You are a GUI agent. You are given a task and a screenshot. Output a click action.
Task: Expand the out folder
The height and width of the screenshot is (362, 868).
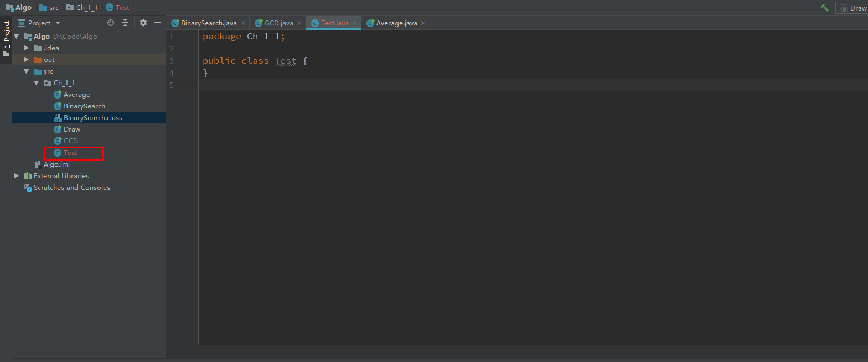pos(27,60)
